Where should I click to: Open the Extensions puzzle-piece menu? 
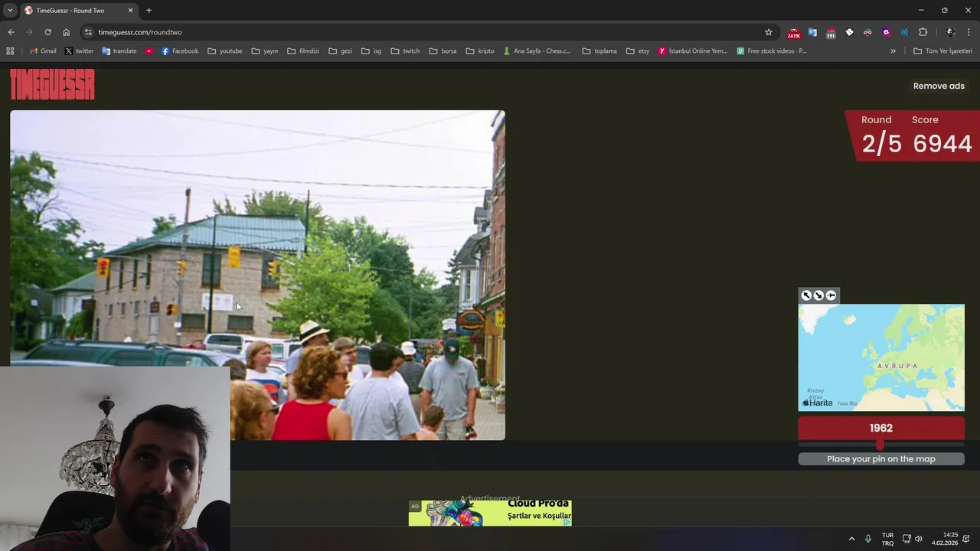pyautogui.click(x=923, y=32)
